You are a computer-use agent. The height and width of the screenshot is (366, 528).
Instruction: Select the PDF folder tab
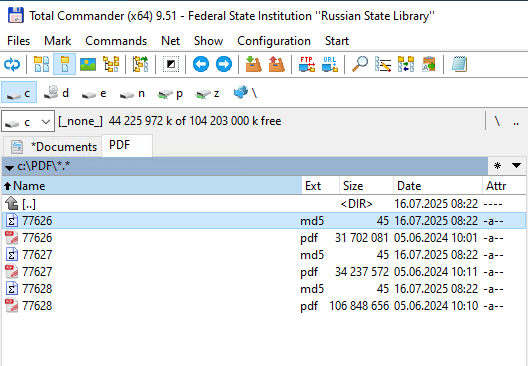pos(127,145)
